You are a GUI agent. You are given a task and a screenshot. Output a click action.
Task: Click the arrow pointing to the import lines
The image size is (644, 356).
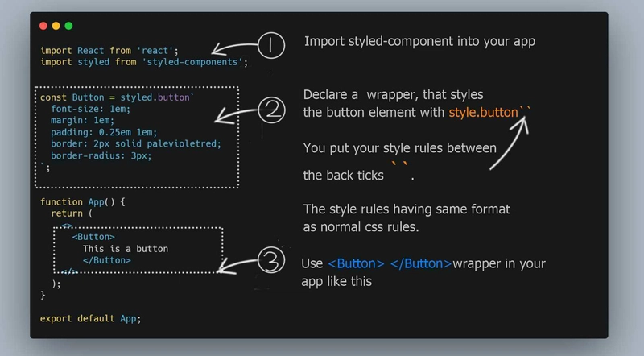click(x=234, y=48)
